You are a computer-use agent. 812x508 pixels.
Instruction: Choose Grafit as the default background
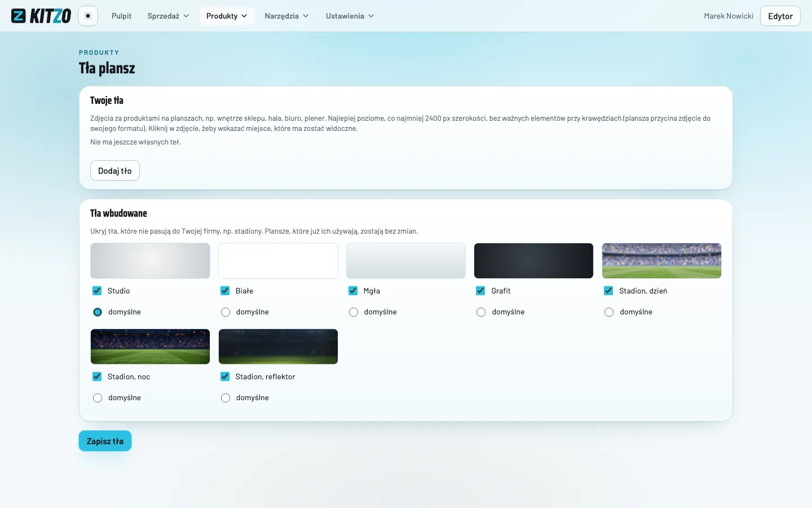(x=481, y=312)
